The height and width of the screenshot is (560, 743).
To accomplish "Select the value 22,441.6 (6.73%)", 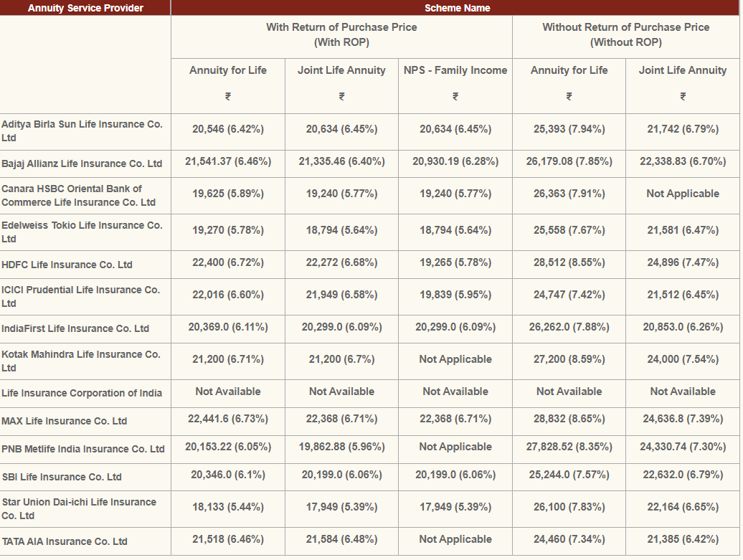I will (x=228, y=418).
